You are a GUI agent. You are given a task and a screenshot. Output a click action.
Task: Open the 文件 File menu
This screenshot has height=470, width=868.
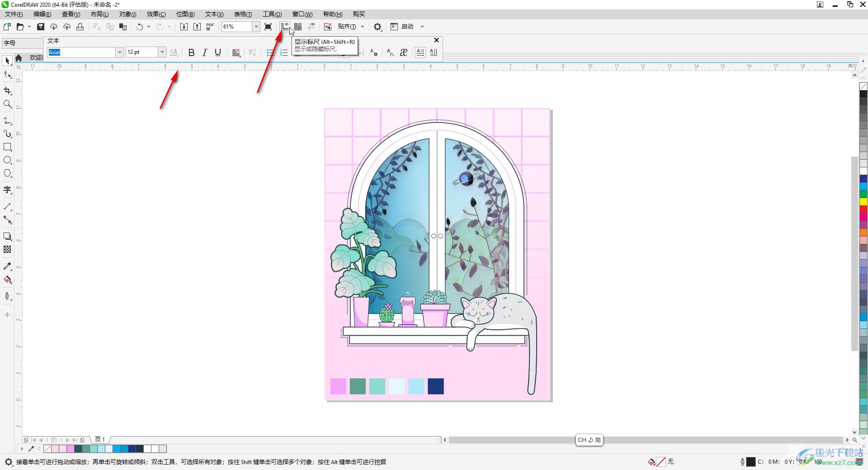coord(14,14)
